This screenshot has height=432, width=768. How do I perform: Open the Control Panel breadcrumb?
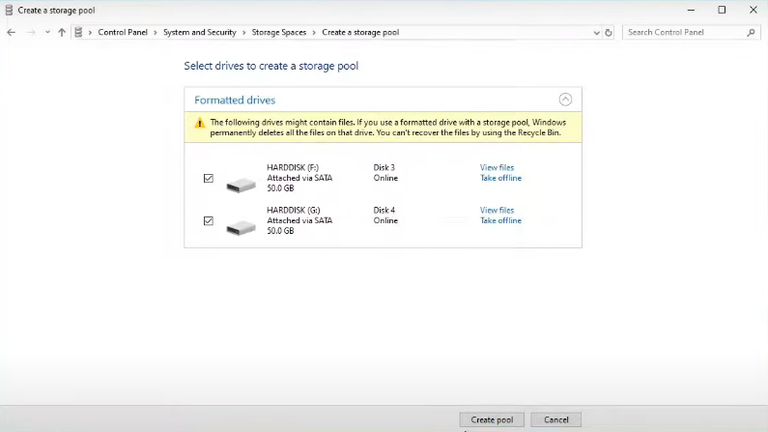[x=122, y=32]
